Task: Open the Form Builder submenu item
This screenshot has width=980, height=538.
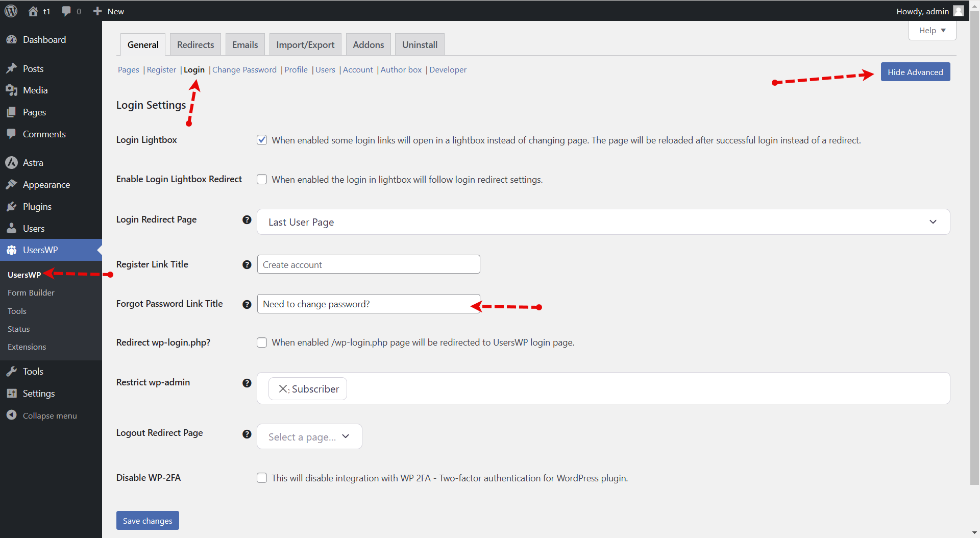Action: pyautogui.click(x=31, y=293)
